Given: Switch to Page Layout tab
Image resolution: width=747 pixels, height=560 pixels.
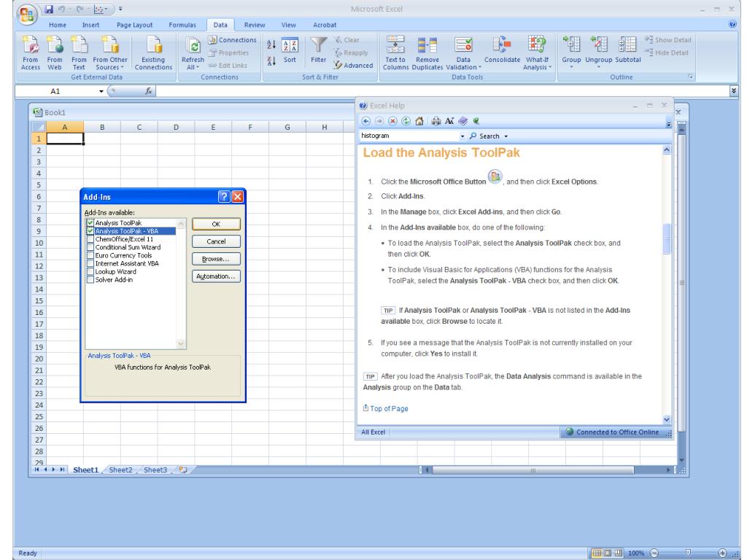Looking at the screenshot, I should (134, 25).
